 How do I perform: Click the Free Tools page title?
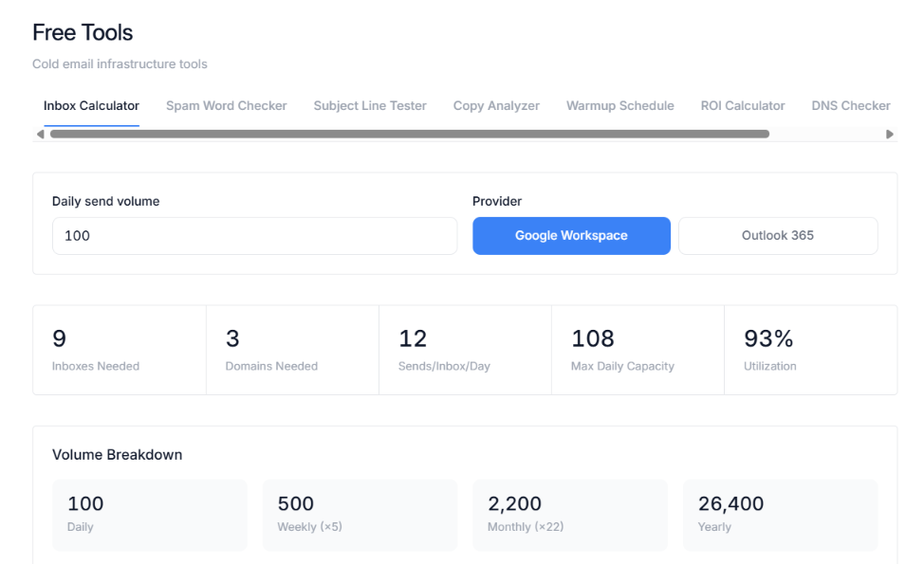tap(83, 33)
